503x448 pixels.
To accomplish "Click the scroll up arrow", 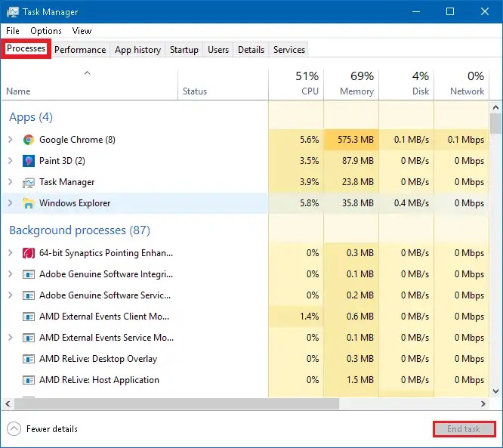I will [x=495, y=107].
